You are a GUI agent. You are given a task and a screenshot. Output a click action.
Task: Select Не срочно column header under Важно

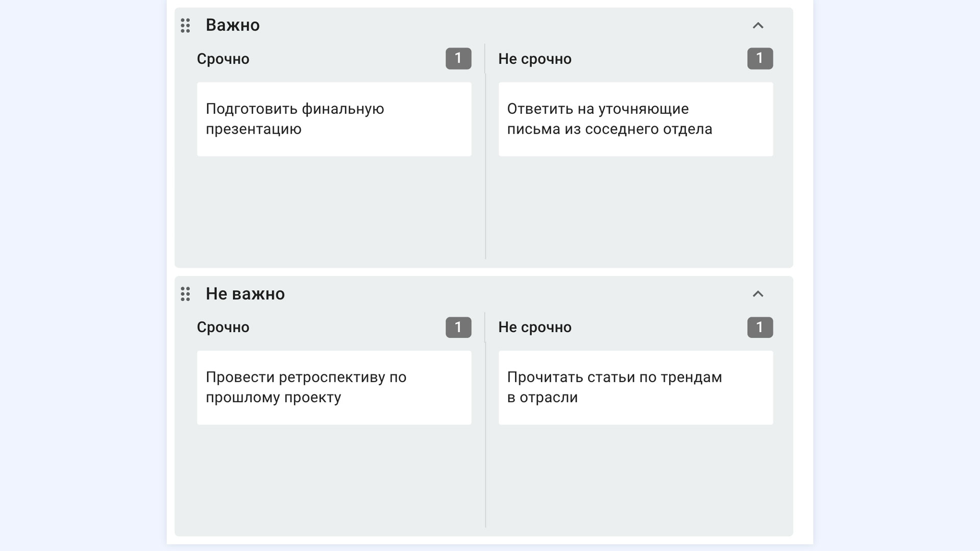(535, 59)
